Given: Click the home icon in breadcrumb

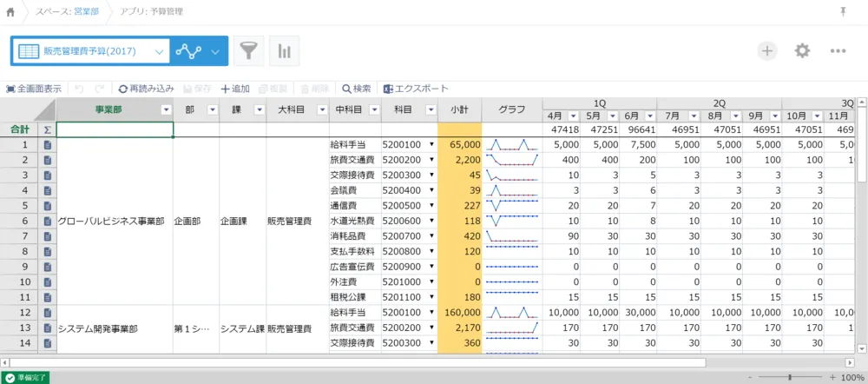Looking at the screenshot, I should click(x=10, y=11).
